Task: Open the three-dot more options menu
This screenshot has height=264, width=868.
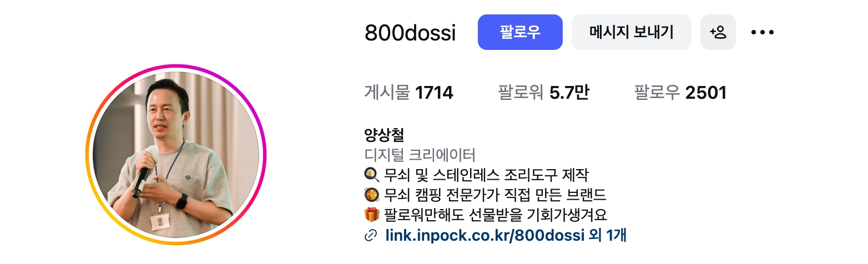Action: (762, 32)
